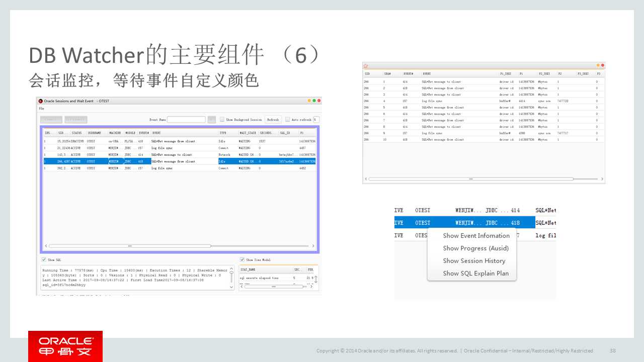
Task: Choose Show SQL Explain Plan from the context menu
Action: pos(475,273)
